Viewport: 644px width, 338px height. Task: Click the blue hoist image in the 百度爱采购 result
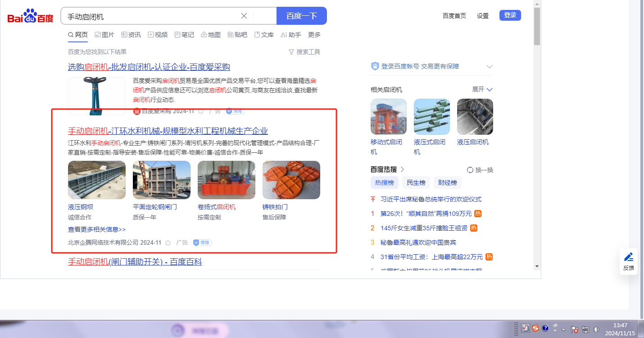97,95
